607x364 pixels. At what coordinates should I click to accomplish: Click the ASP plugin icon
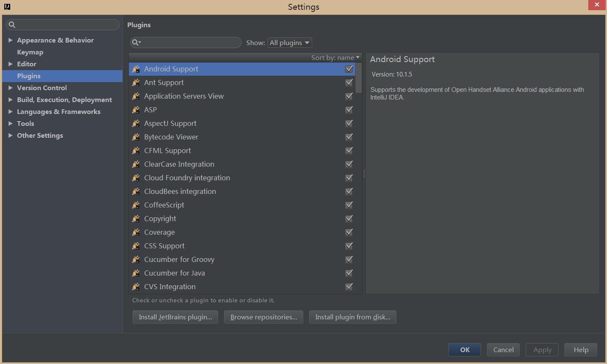click(136, 110)
